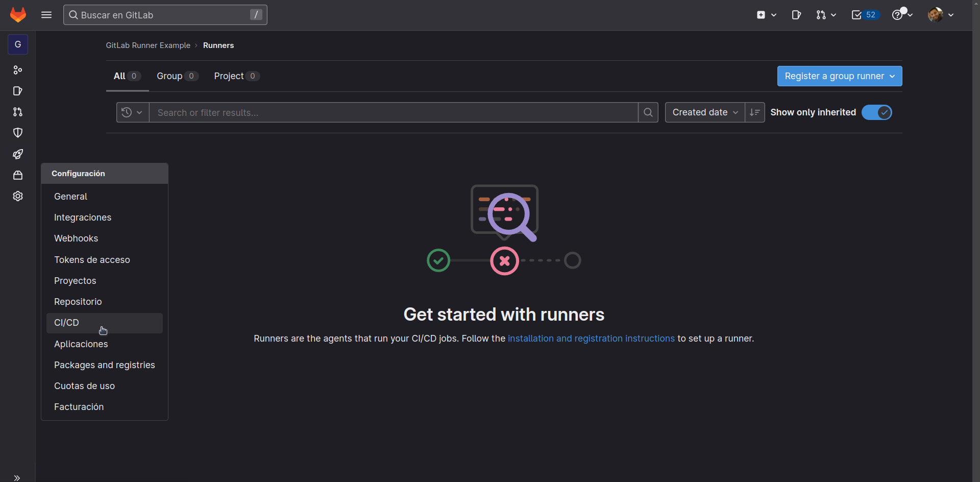The height and width of the screenshot is (482, 980).
Task: Select Cuotas de uso menu item
Action: coord(105,386)
